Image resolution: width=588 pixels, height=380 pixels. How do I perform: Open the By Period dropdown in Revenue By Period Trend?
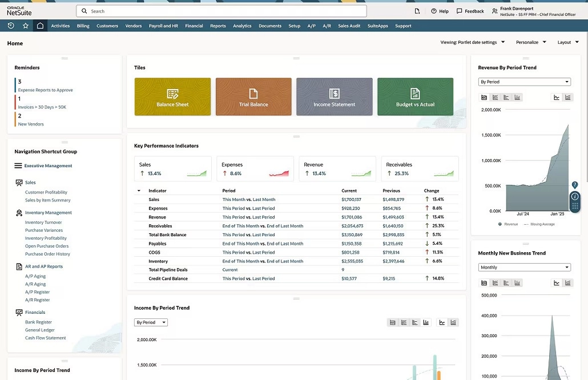(524, 81)
